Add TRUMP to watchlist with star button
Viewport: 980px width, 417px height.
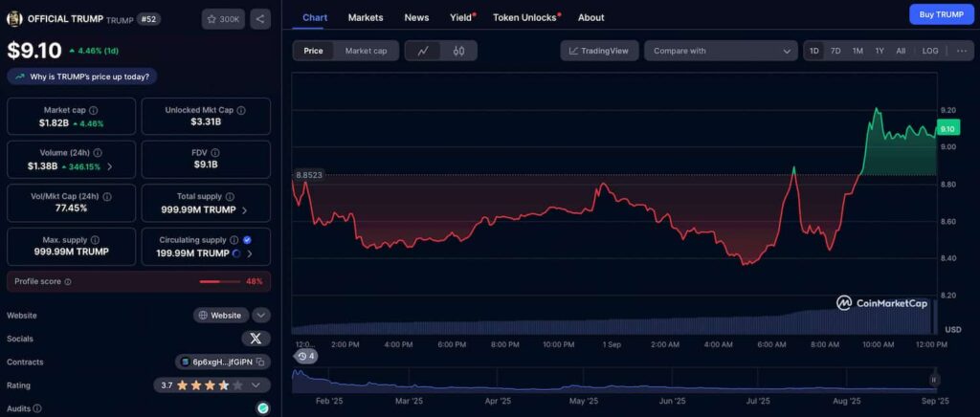click(223, 19)
